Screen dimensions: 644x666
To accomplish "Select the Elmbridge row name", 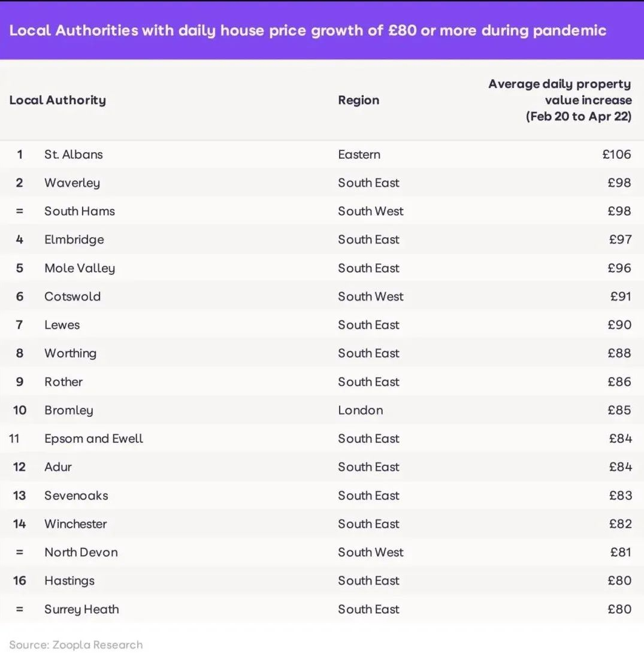I will coord(74,240).
